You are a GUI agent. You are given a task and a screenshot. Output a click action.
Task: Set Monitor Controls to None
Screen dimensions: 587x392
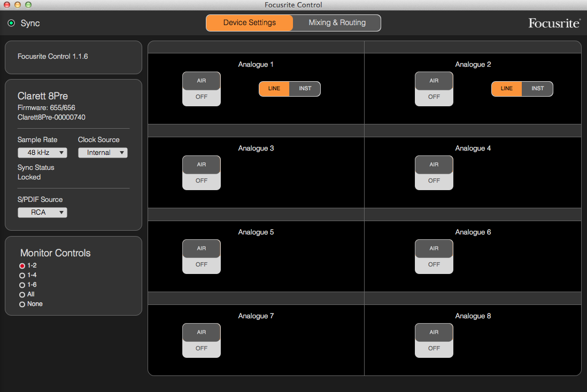point(22,304)
